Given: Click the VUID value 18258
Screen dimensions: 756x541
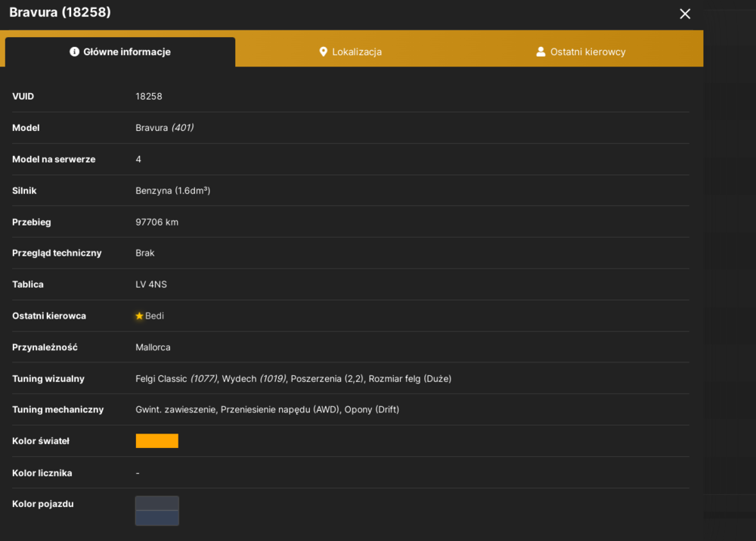Looking at the screenshot, I should tap(148, 96).
